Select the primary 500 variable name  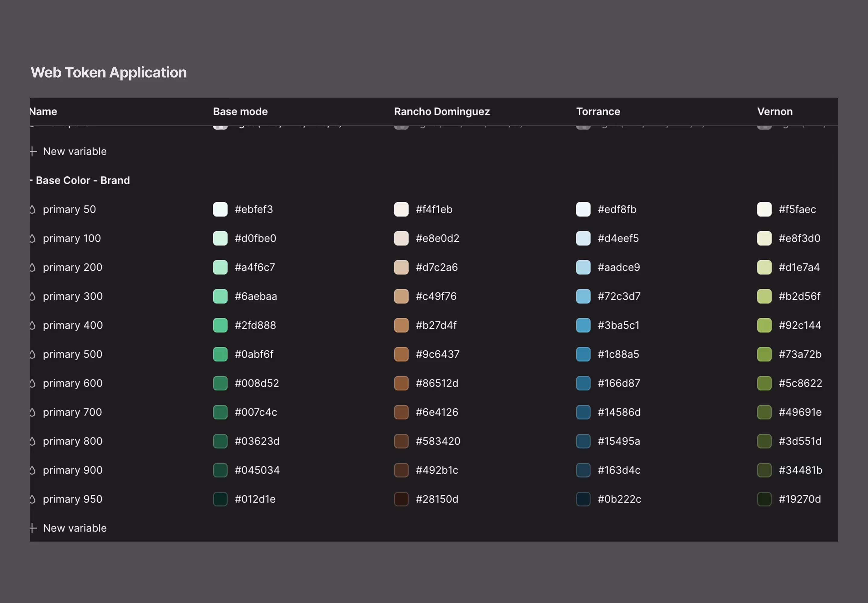[x=73, y=354]
